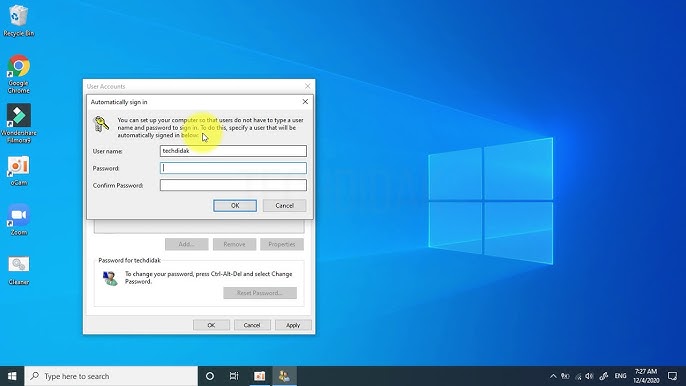Show hidden system tray icons
This screenshot has height=386, width=686.
click(553, 376)
